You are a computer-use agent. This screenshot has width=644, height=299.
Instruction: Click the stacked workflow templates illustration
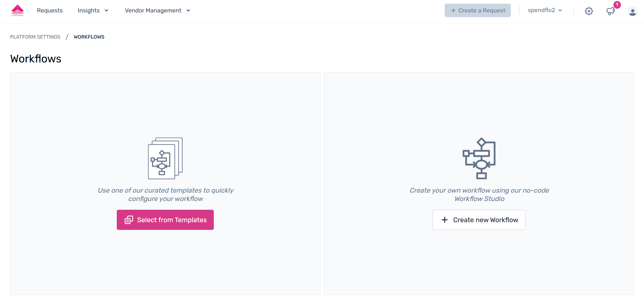point(165,158)
